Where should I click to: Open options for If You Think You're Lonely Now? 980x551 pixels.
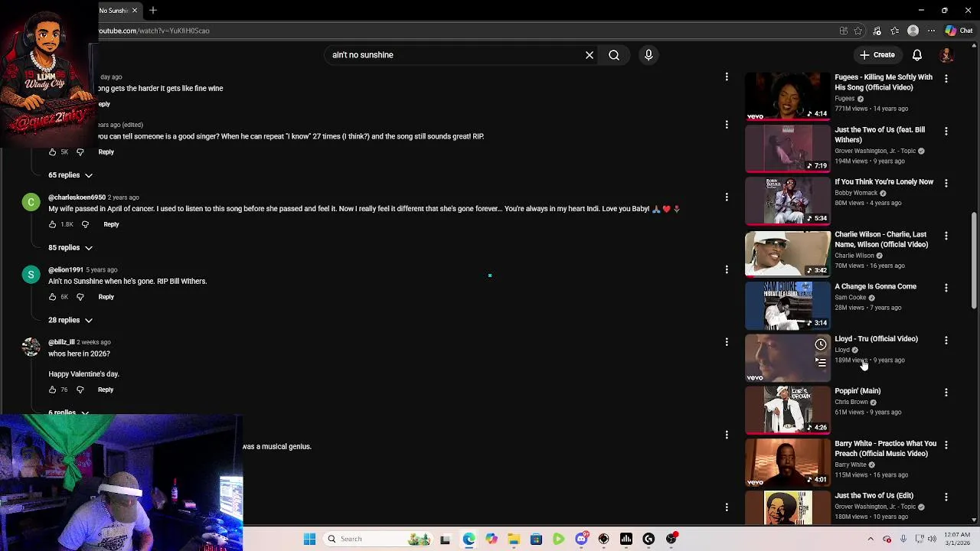click(946, 184)
